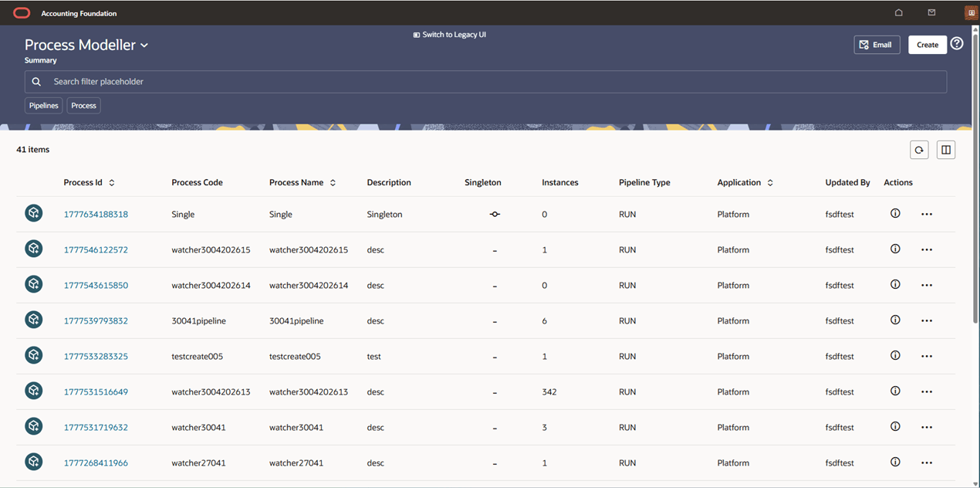Open info icon for watcher27041
The width and height of the screenshot is (980, 488).
coord(895,463)
